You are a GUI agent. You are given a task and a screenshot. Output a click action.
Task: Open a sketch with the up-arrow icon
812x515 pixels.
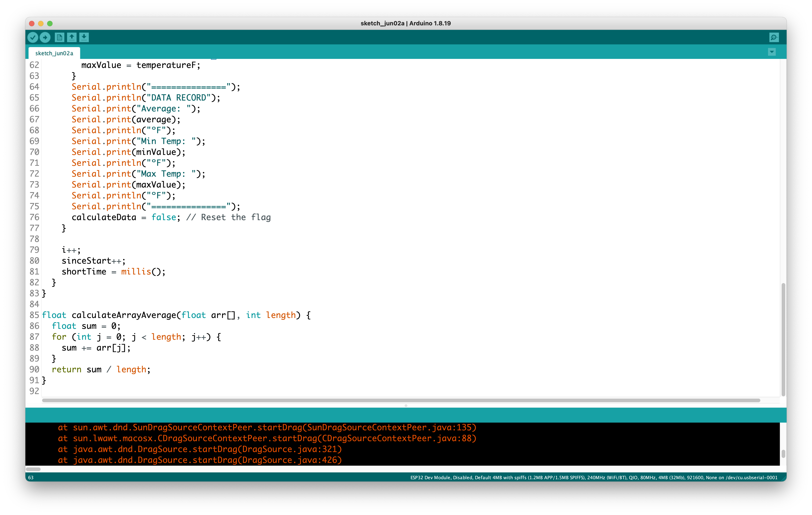(72, 37)
